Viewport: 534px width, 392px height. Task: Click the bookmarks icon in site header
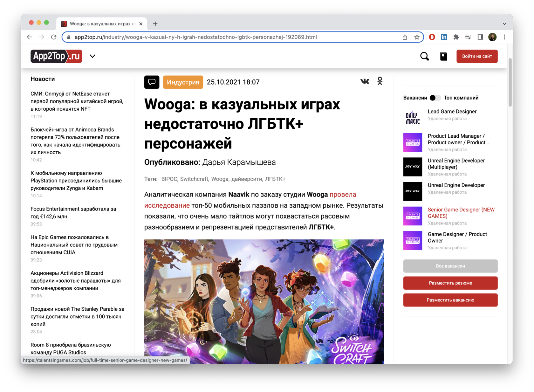pos(443,56)
